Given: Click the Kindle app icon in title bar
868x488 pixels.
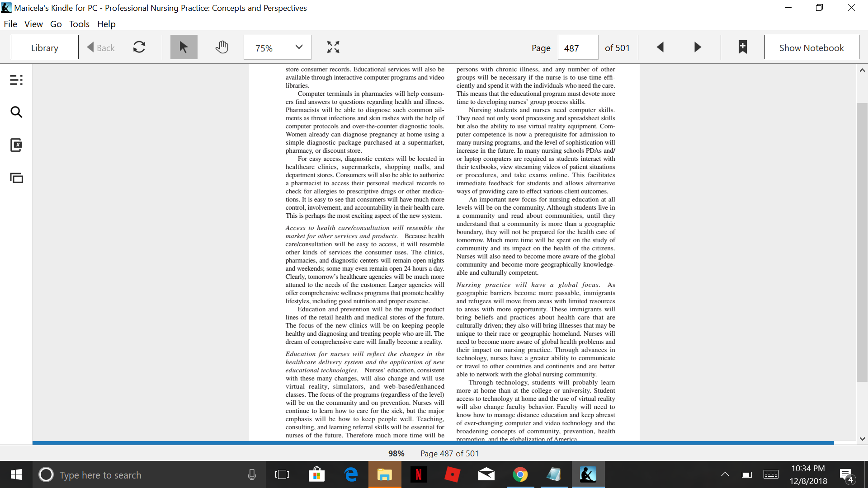Looking at the screenshot, I should (x=6, y=8).
